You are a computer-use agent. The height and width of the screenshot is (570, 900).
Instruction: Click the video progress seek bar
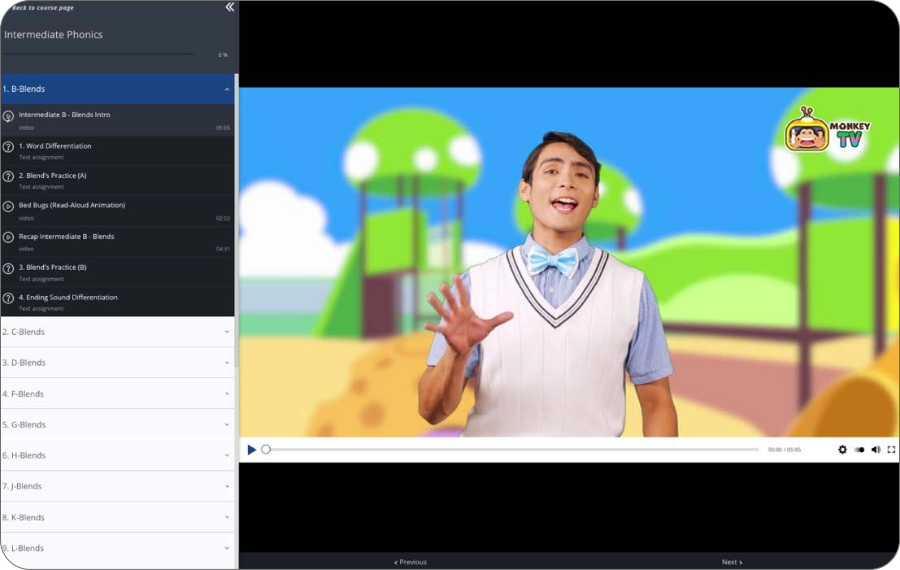[510, 450]
